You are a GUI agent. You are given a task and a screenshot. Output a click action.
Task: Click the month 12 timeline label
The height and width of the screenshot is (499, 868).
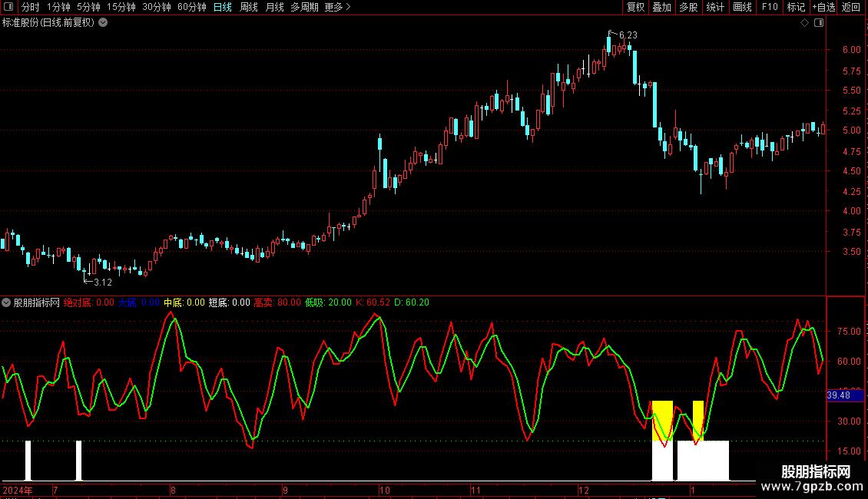(x=584, y=490)
